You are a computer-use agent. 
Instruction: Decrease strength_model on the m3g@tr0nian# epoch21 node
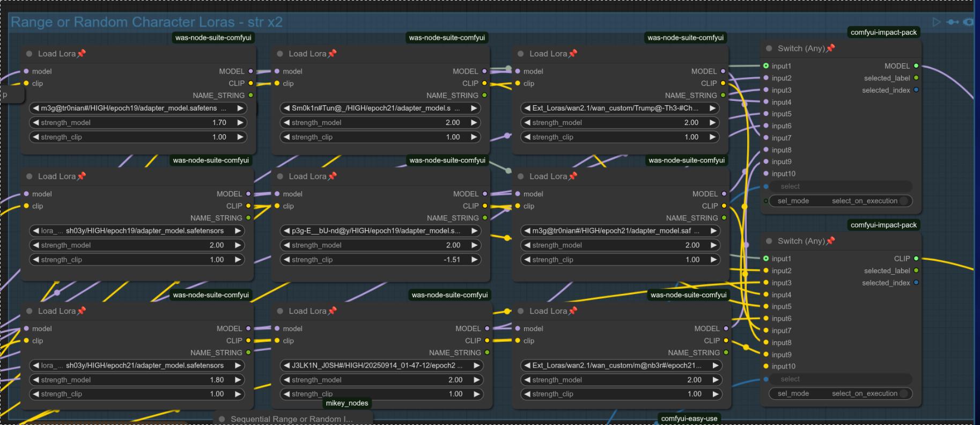pos(528,245)
